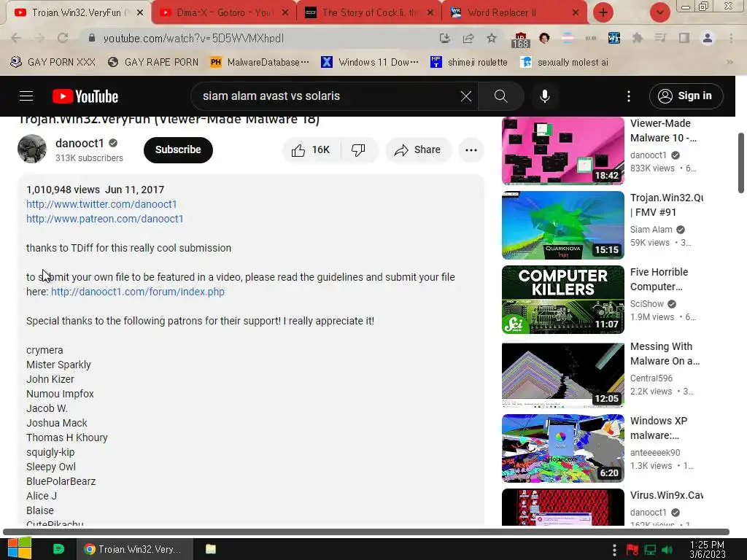Click the Share button
The width and height of the screenshot is (747, 560).
418,150
